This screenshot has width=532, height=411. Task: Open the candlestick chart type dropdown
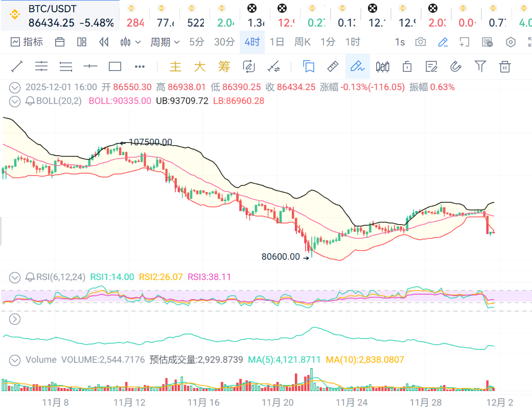(x=130, y=42)
